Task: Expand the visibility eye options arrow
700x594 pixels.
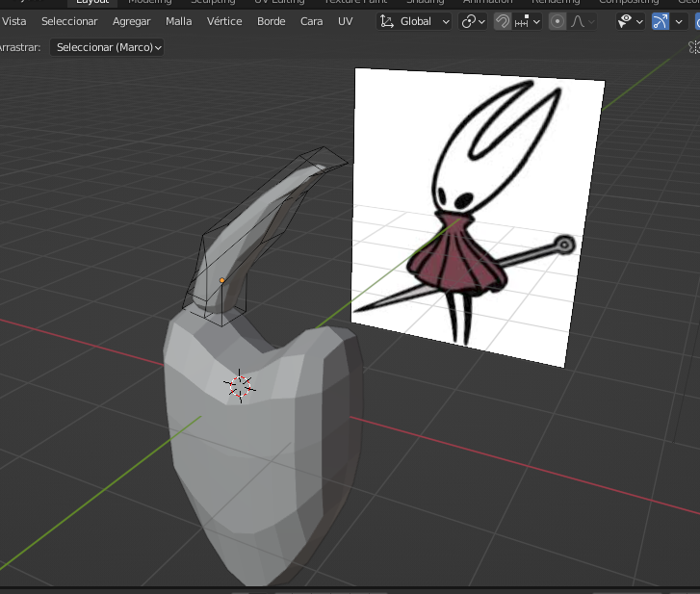Action: point(639,21)
